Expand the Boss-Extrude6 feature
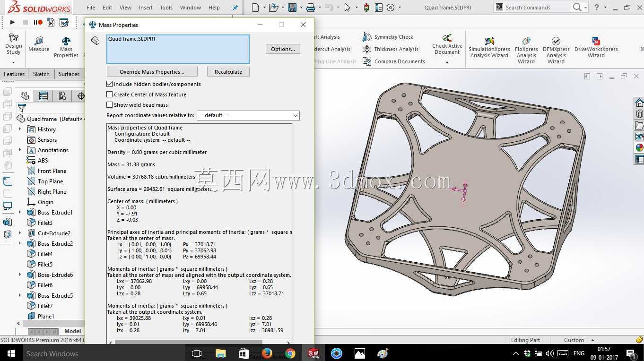Image resolution: width=644 pixels, height=361 pixels. click(x=20, y=275)
